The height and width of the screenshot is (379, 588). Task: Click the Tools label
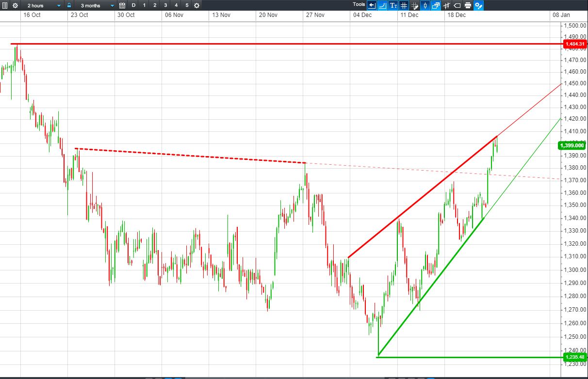pos(359,4)
